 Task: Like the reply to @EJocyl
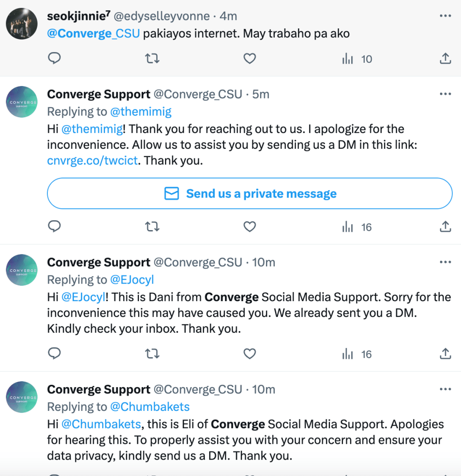click(x=250, y=354)
